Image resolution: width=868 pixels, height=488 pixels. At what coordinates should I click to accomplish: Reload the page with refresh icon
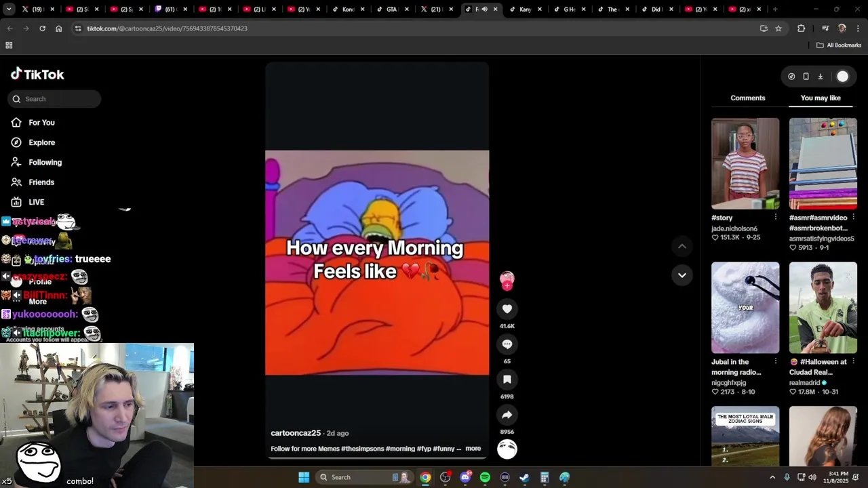pyautogui.click(x=42, y=28)
